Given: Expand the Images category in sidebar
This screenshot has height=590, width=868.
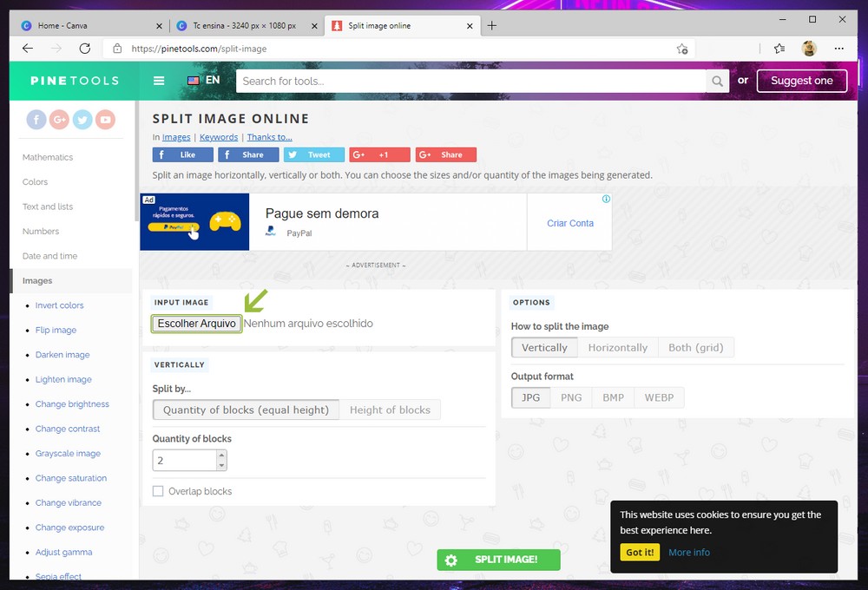Looking at the screenshot, I should pos(37,281).
